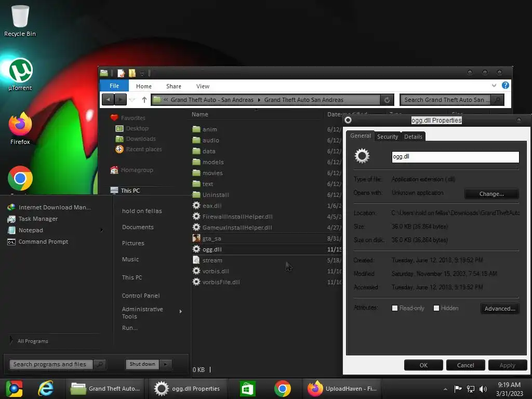Select Homegroup in navigation pane

coord(131,170)
